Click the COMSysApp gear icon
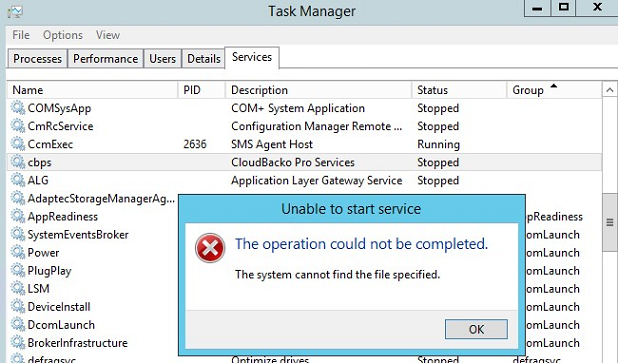Viewport: 618px width, 363px height. click(x=18, y=108)
